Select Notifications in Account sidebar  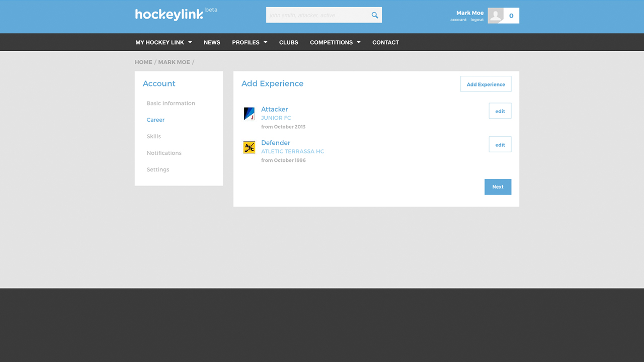[164, 153]
